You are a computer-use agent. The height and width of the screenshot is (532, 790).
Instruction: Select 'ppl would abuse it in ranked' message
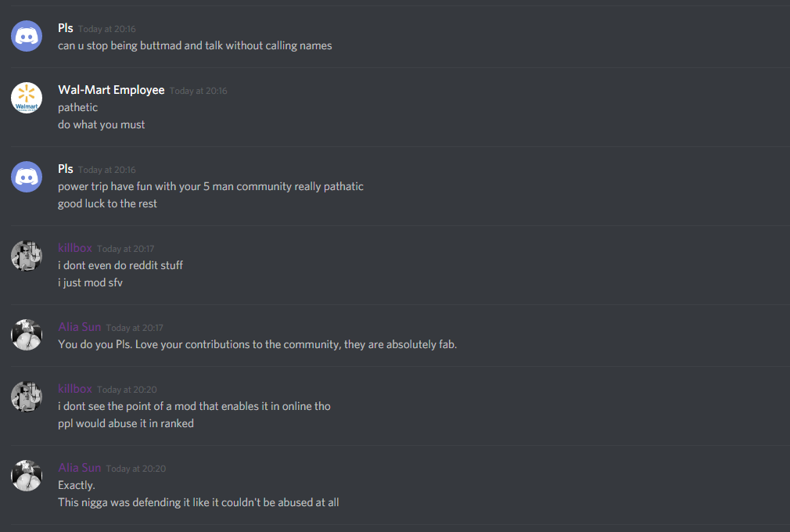(x=126, y=424)
